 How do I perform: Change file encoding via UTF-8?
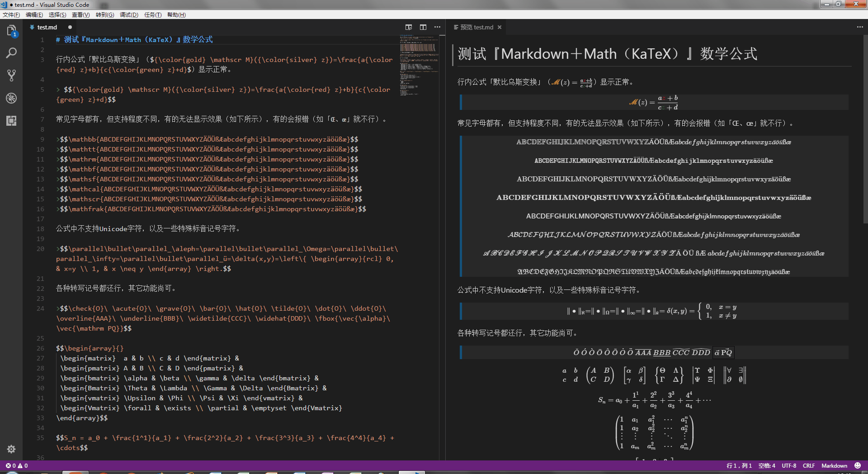point(789,465)
